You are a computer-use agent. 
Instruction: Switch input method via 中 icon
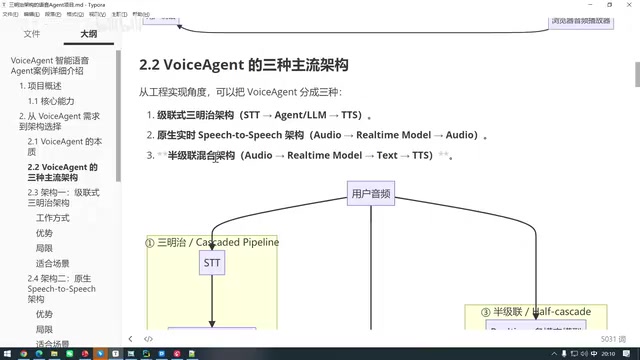[594, 353]
